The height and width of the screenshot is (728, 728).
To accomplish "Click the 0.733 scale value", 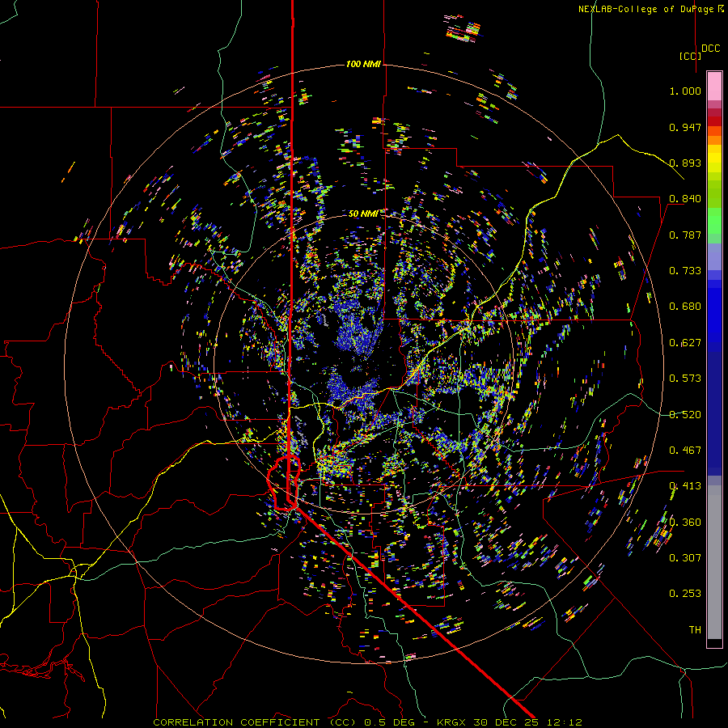I will point(685,271).
